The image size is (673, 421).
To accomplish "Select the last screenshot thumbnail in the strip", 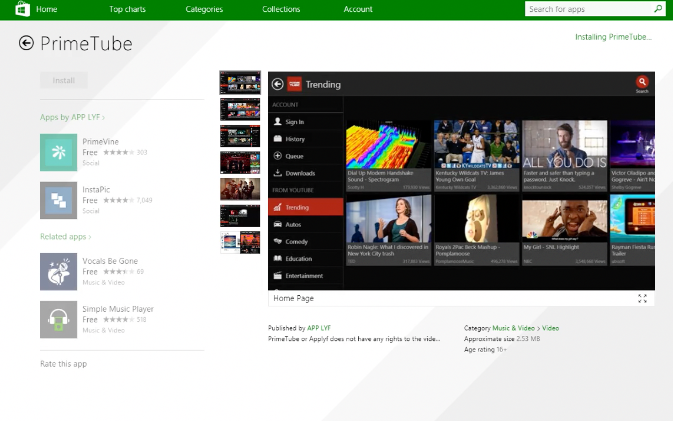I will click(240, 242).
